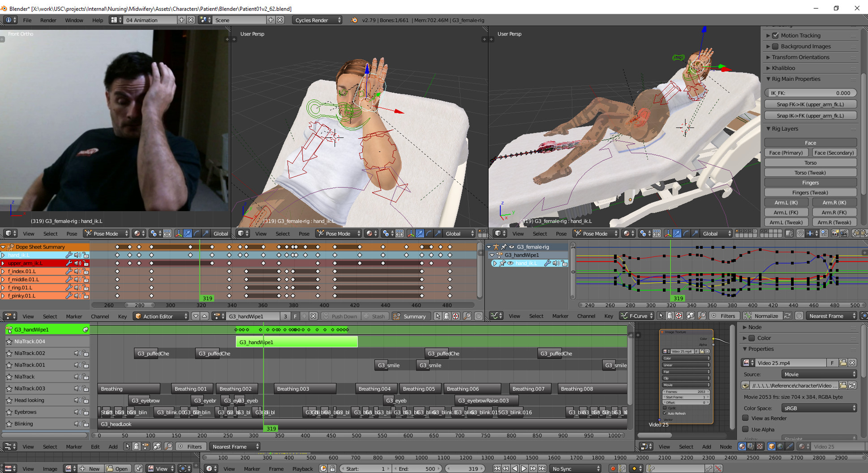The width and height of the screenshot is (868, 473).
Task: Pin the image in the image editor
Action: pyautogui.click(x=139, y=469)
